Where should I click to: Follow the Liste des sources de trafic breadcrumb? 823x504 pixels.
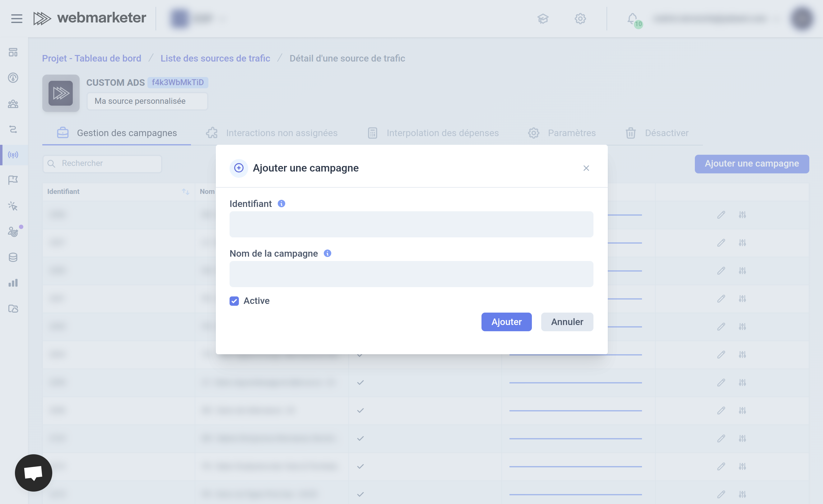[x=215, y=58]
